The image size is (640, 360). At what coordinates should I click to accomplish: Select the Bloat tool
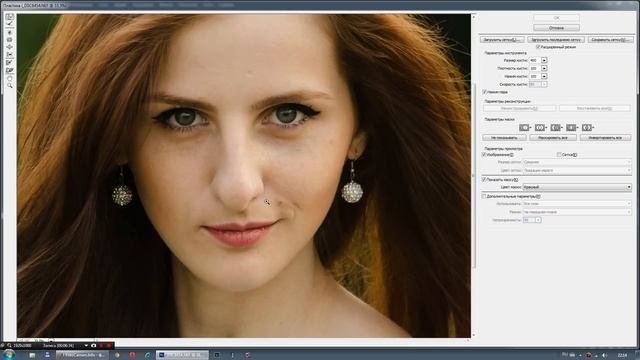pos(9,47)
